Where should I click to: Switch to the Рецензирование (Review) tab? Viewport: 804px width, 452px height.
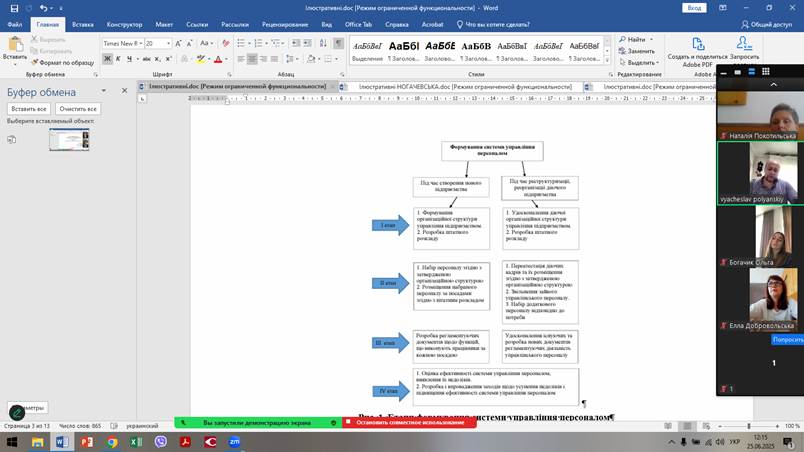(285, 23)
